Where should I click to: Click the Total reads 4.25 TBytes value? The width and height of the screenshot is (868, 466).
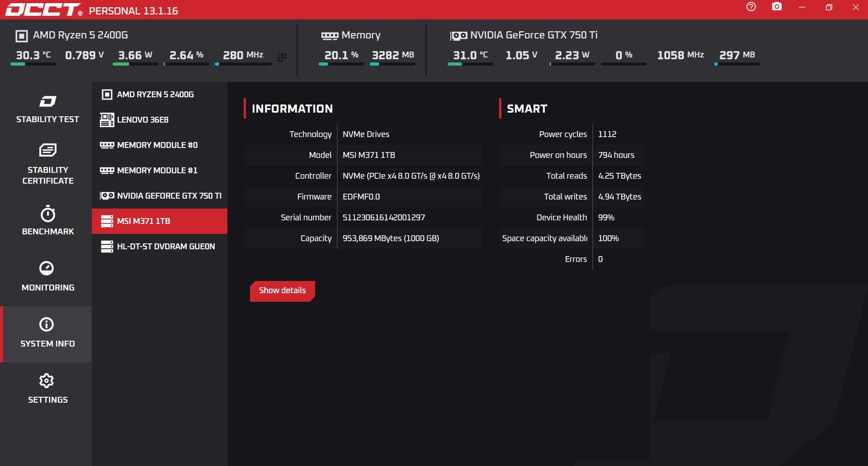619,176
